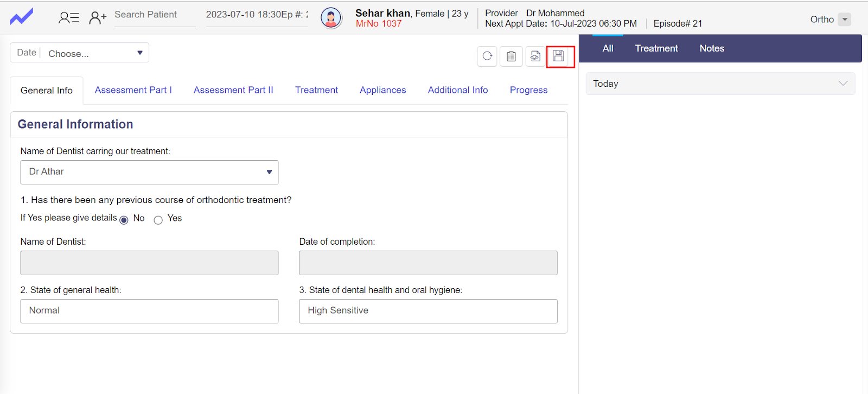Click the Provider Dr Mohammed text
This screenshot has height=394, width=868.
coord(534,13)
